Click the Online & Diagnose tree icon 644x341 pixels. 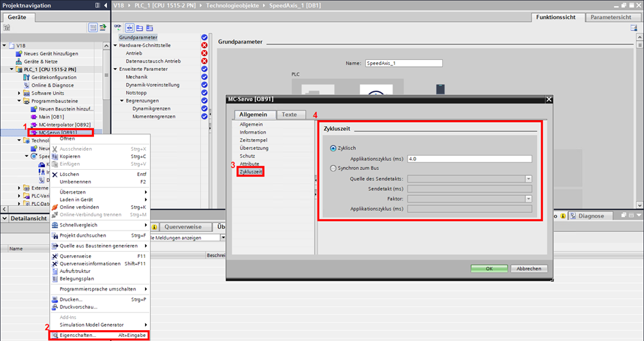tap(27, 85)
